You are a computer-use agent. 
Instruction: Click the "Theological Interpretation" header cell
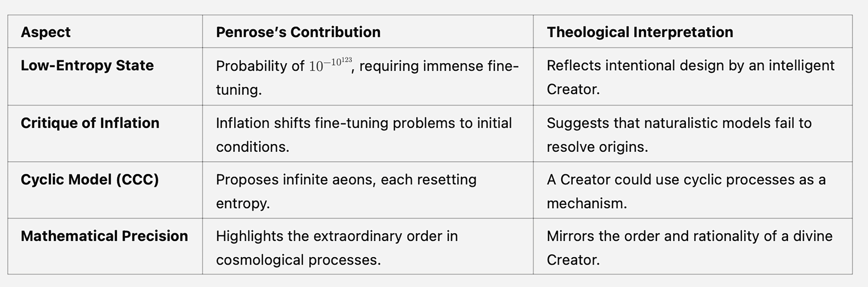[640, 32]
